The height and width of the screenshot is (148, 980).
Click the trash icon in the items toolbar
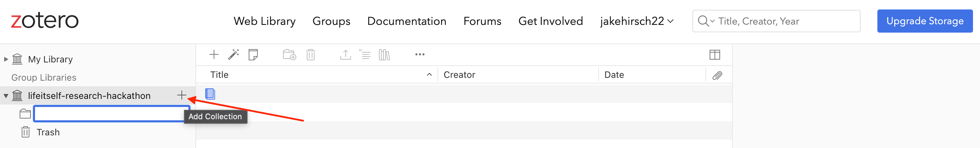coord(310,55)
